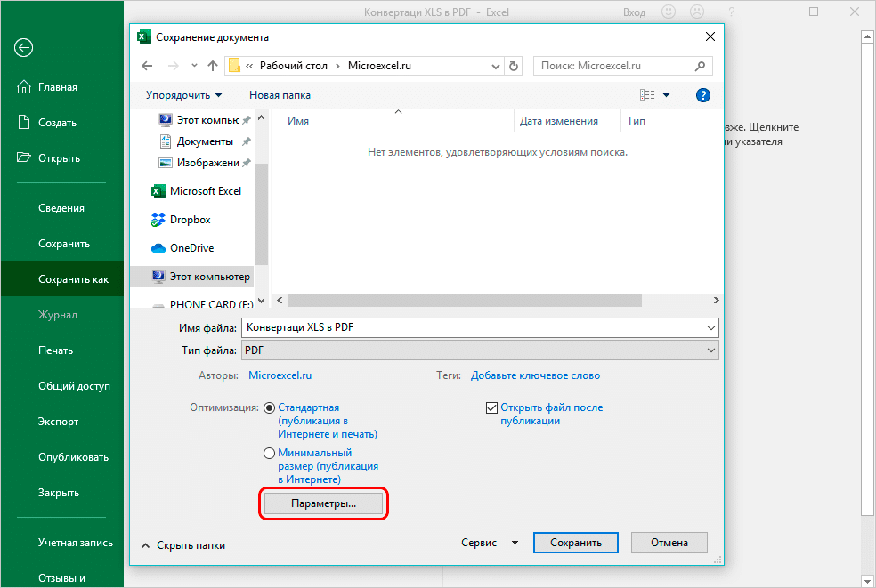
Task: Select the "Минимальный размер" optimization option
Action: coord(269,453)
